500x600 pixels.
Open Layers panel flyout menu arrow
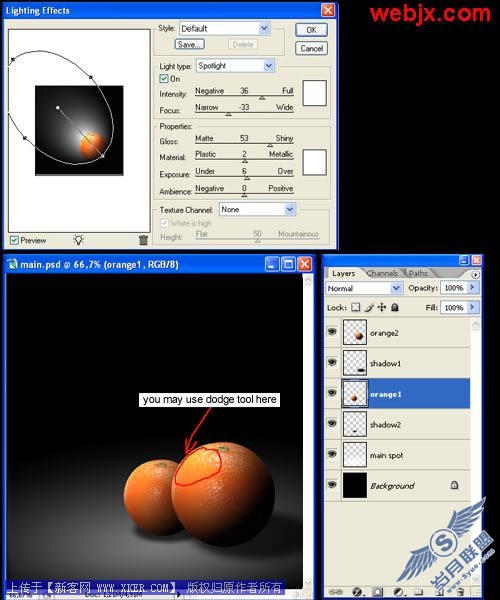click(x=475, y=275)
